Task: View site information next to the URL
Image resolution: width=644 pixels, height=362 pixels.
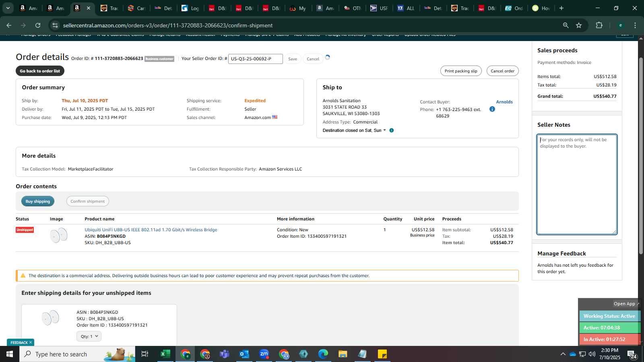Action: 55,25
